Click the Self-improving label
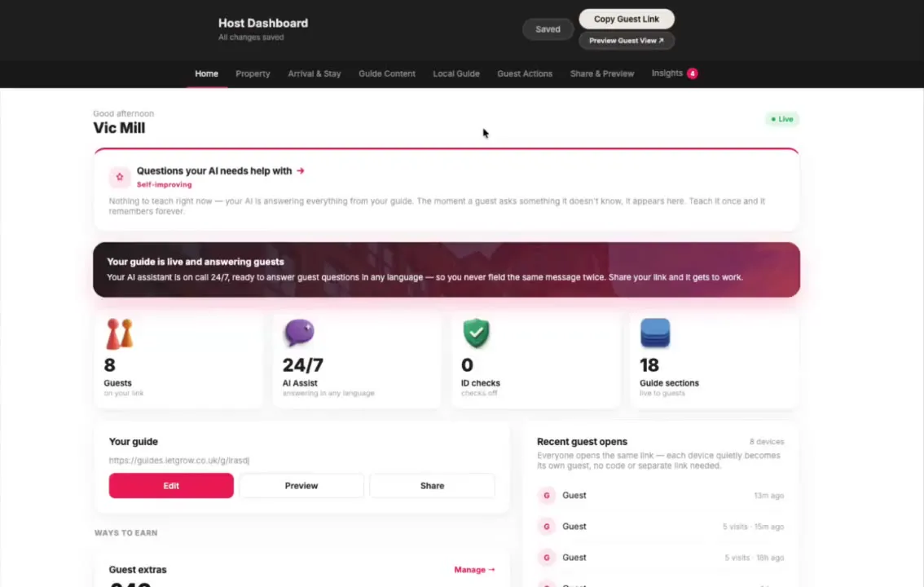Image resolution: width=924 pixels, height=587 pixels. 164,184
